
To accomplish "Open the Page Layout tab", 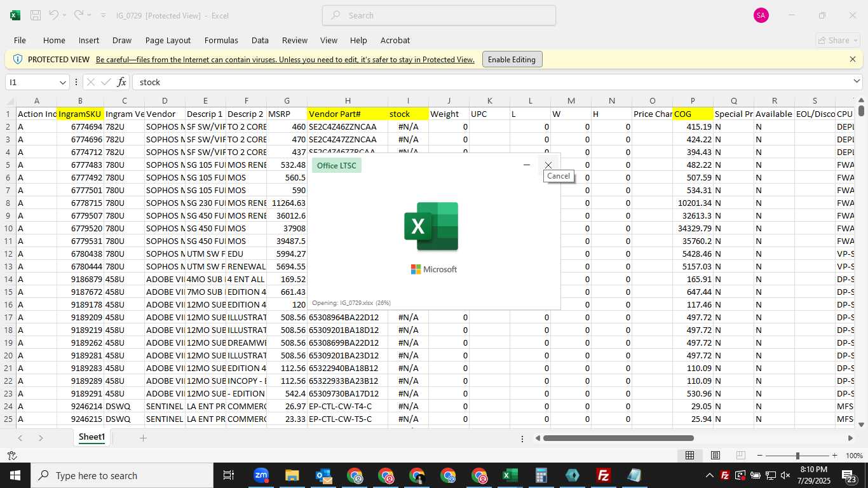I will pos(168,40).
